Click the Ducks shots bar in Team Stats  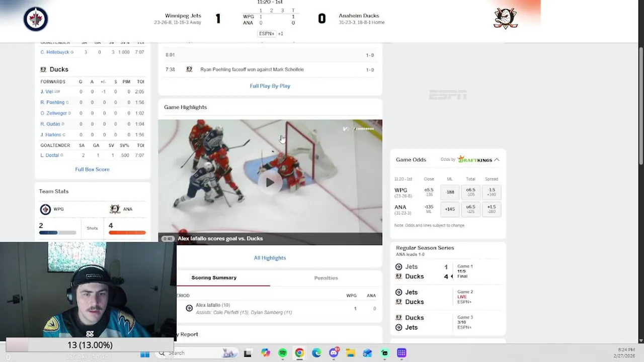click(127, 233)
